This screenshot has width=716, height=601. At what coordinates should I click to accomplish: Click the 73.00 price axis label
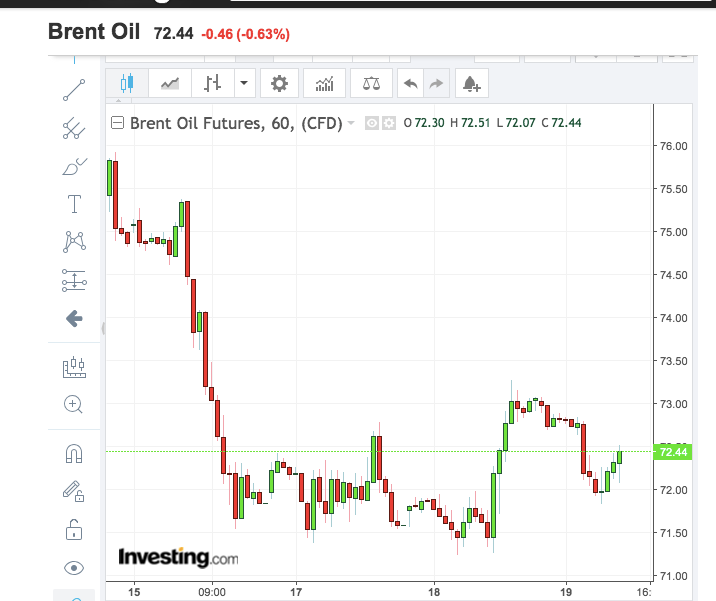tap(674, 404)
